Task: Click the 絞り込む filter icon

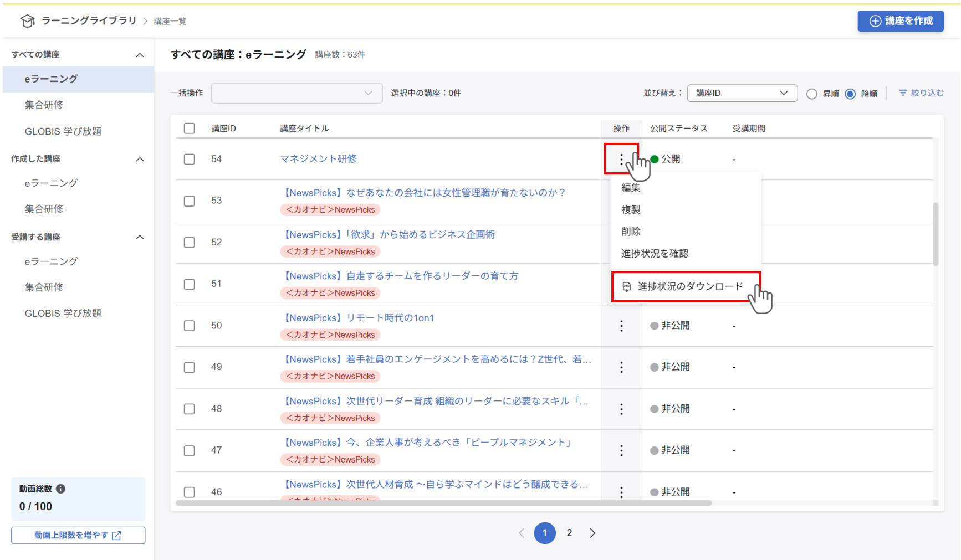Action: [x=903, y=93]
